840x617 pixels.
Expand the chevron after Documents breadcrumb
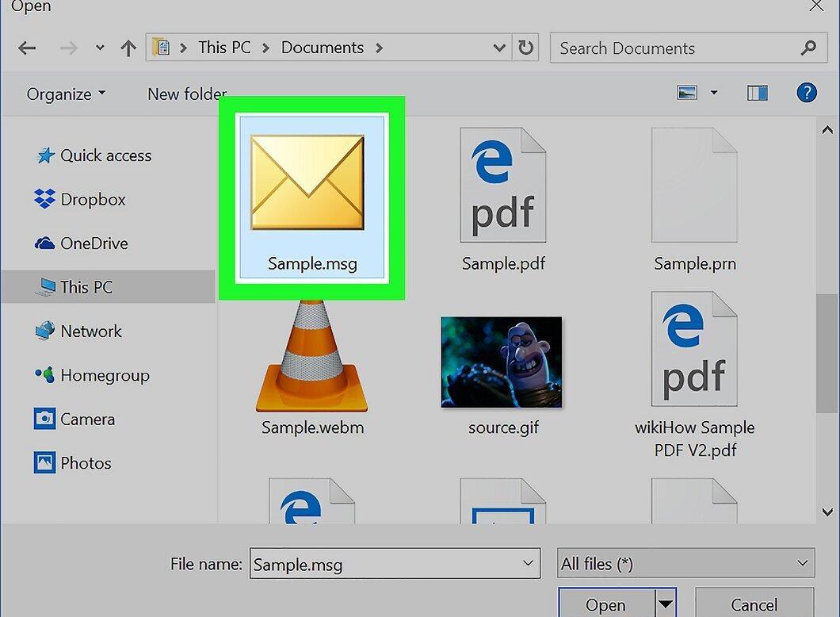(x=380, y=48)
